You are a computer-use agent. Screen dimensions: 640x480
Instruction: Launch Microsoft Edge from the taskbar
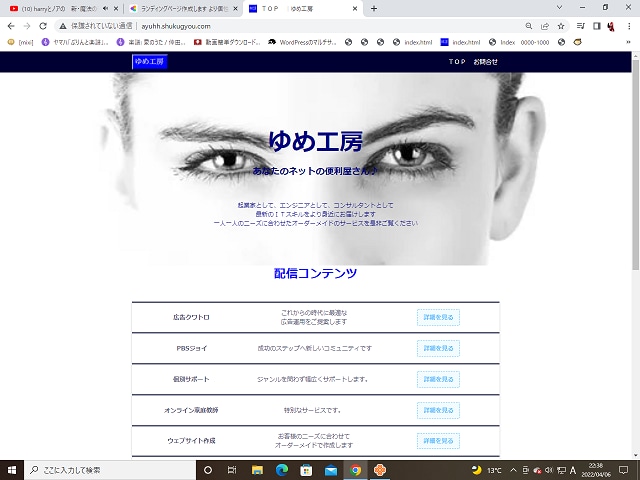[x=282, y=470]
